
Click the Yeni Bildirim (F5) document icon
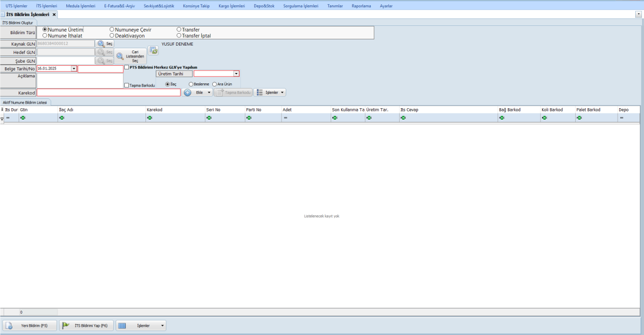point(10,326)
